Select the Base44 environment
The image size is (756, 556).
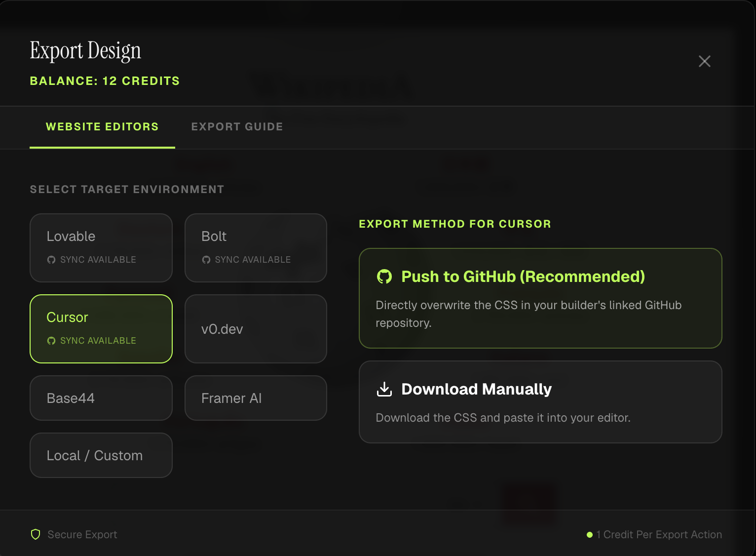tap(101, 398)
